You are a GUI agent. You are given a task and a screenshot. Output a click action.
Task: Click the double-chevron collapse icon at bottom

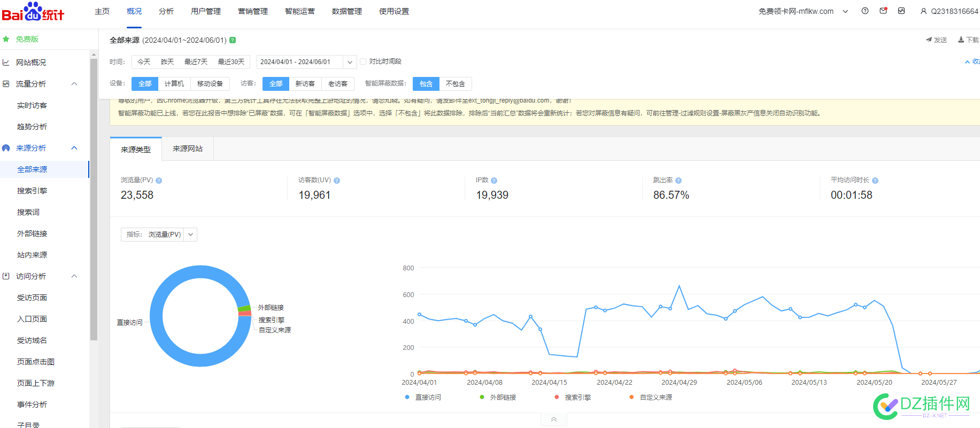pos(554,419)
